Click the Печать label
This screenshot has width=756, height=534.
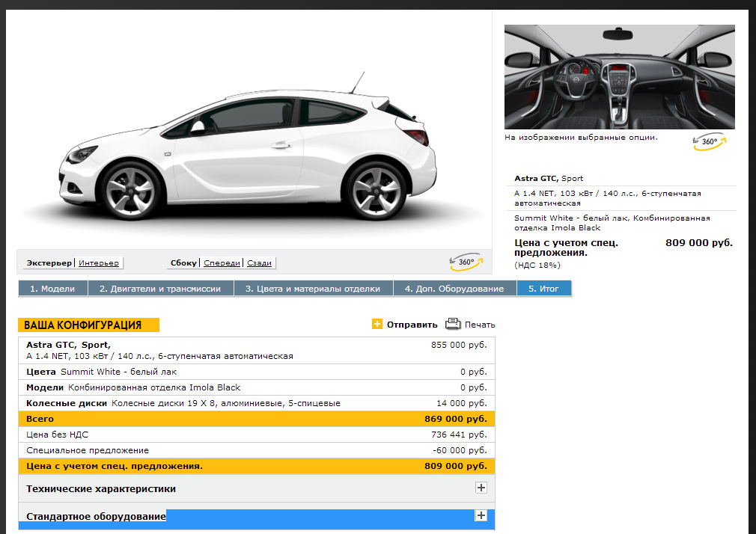click(480, 325)
